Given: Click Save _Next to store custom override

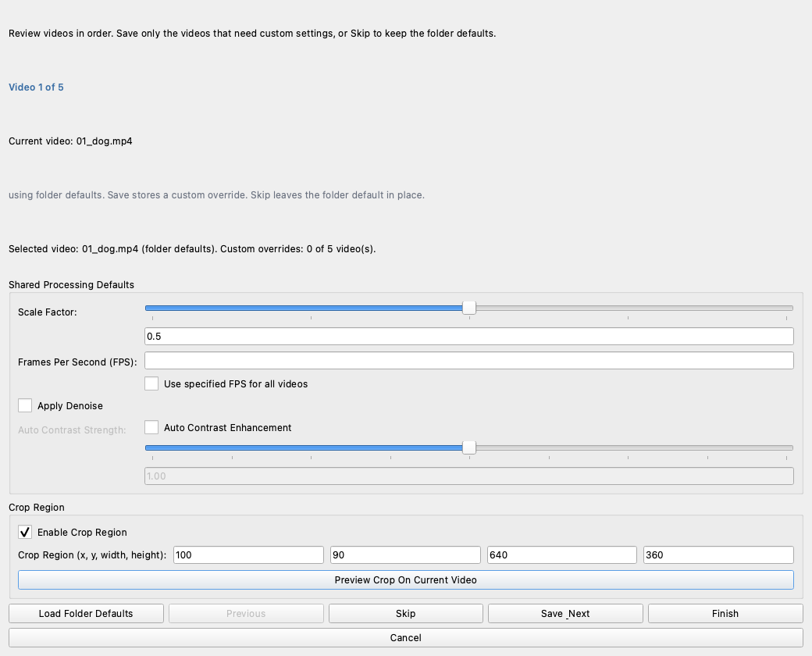Looking at the screenshot, I should tap(564, 613).
